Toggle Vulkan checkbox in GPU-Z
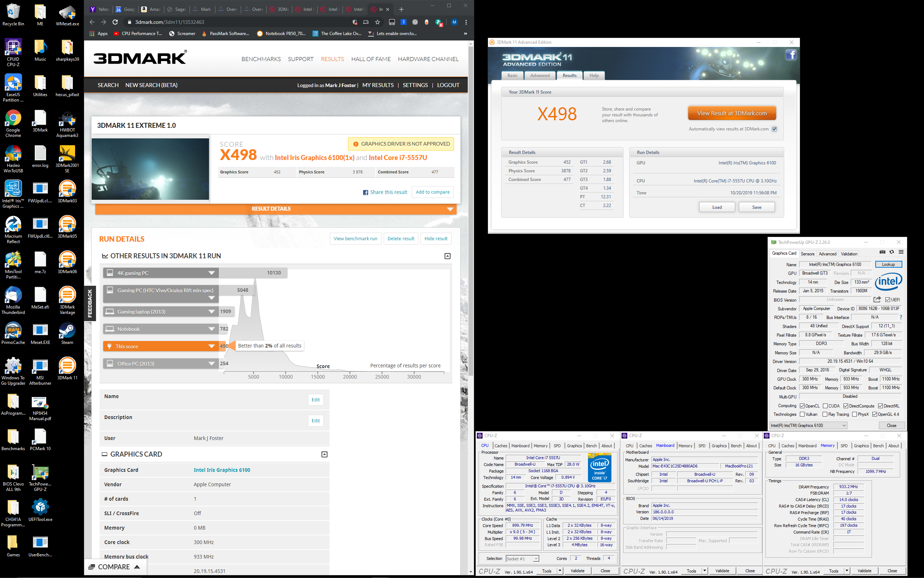This screenshot has width=924, height=578. [x=802, y=414]
